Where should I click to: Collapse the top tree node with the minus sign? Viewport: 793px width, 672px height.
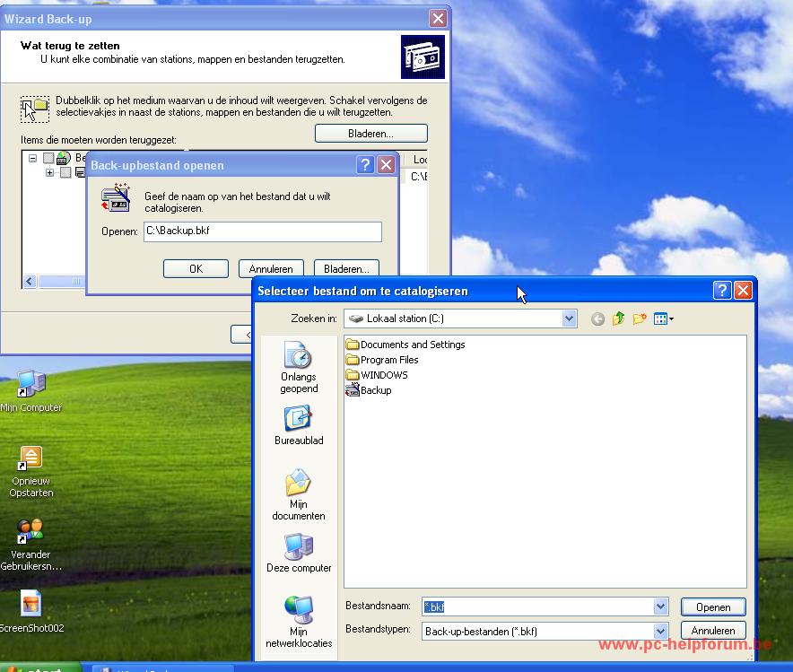click(x=32, y=158)
